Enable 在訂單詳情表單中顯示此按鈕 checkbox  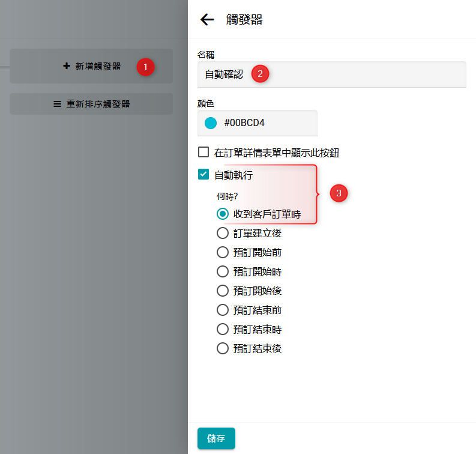coord(203,153)
